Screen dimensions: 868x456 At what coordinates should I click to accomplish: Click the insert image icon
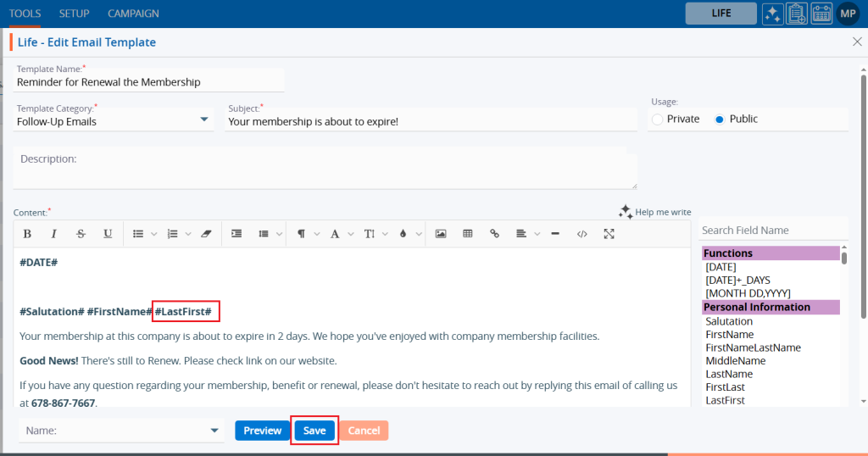[441, 234]
